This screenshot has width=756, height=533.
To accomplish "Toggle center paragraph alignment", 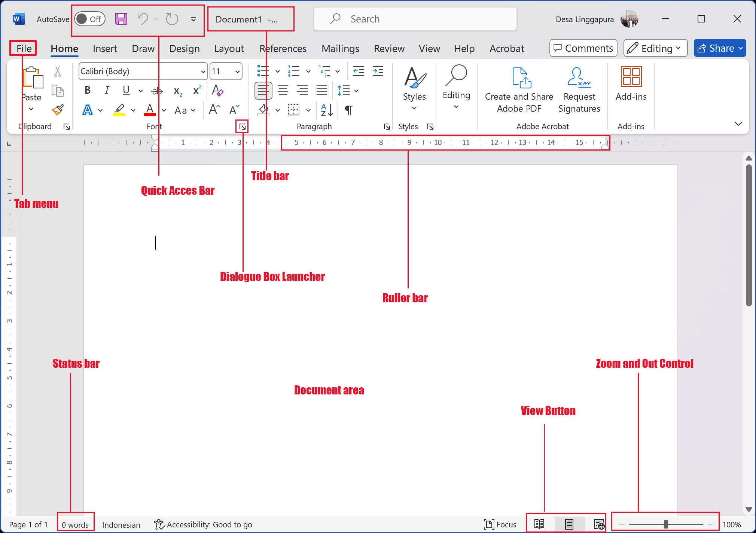I will click(283, 90).
